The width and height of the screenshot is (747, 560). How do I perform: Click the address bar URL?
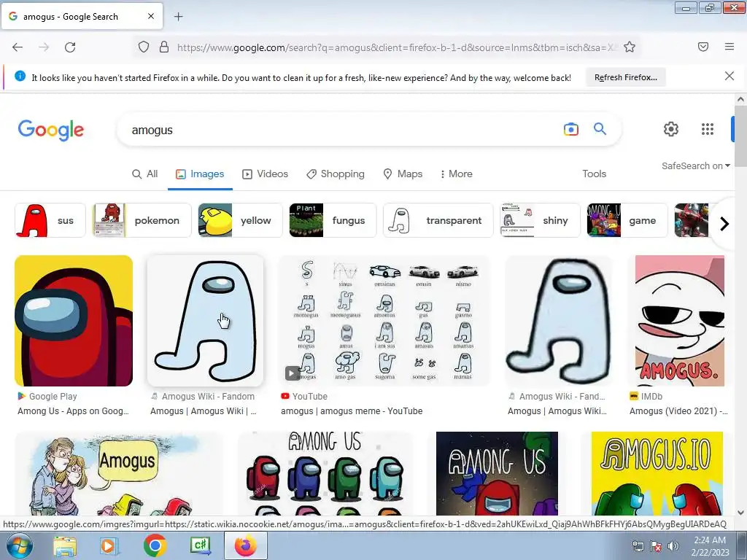(396, 47)
